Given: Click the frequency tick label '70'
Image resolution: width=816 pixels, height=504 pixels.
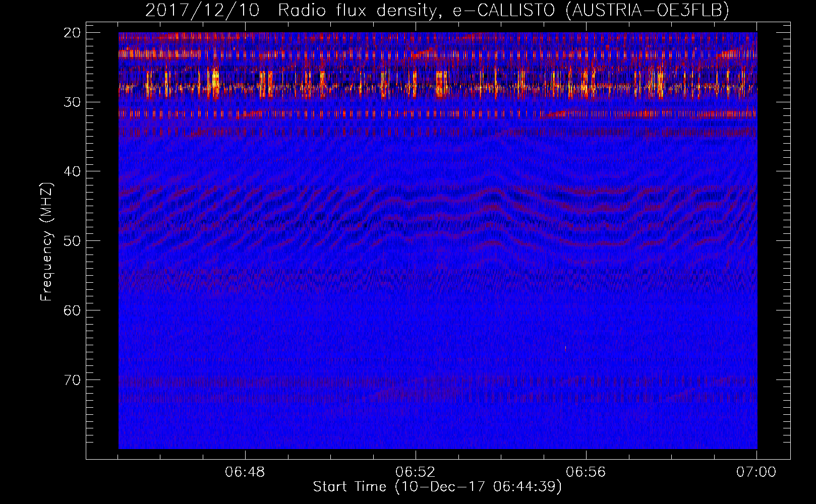Looking at the screenshot, I should 73,380.
